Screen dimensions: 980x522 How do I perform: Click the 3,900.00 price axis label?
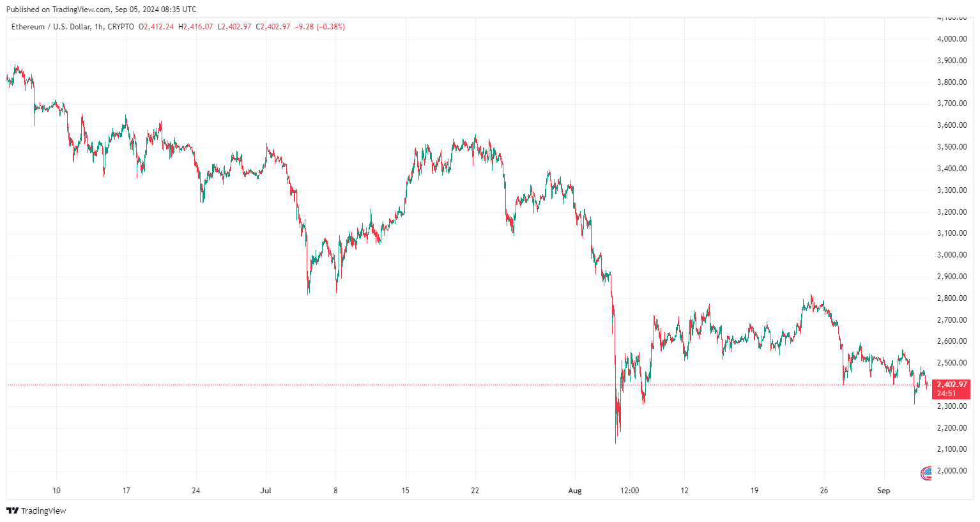(952, 61)
